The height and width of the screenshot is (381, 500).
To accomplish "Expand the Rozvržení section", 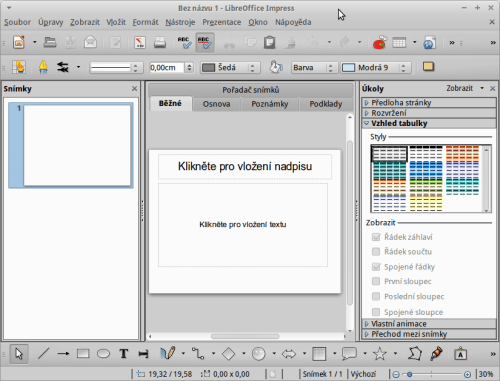I will click(x=429, y=113).
